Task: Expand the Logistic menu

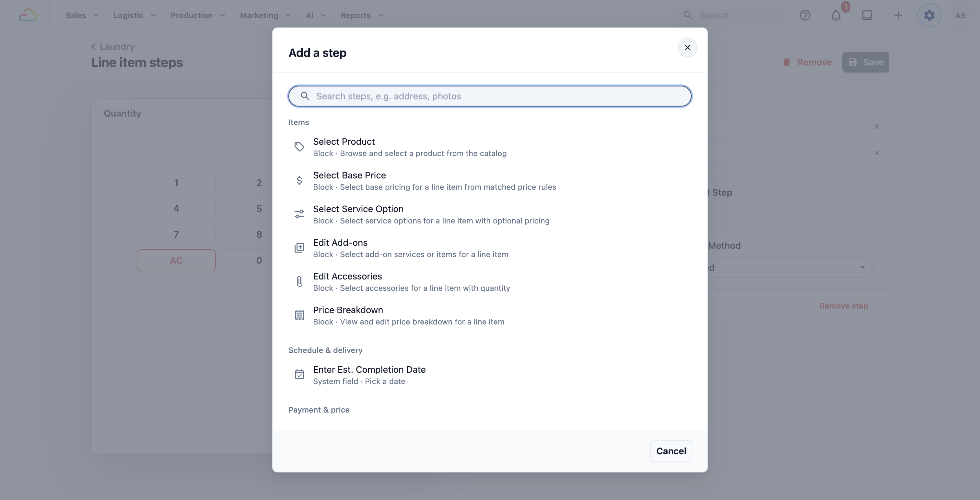Action: pyautogui.click(x=134, y=15)
